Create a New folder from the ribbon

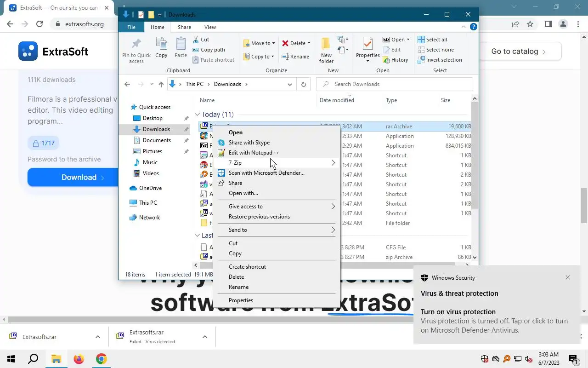click(x=326, y=51)
